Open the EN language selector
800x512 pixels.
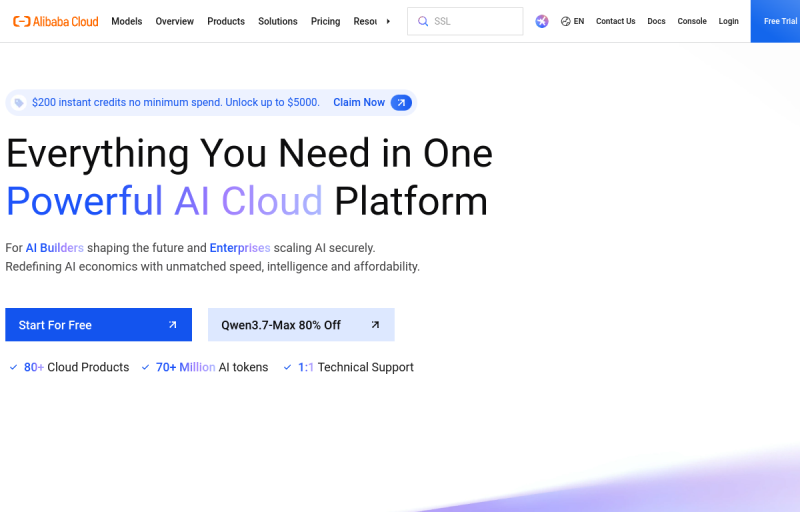tap(572, 21)
